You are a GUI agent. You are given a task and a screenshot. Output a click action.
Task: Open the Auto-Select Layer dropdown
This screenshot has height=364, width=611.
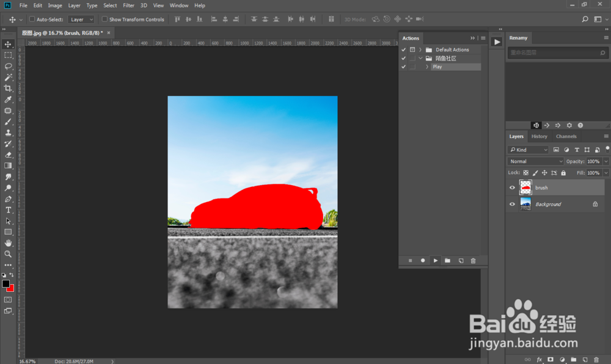click(81, 19)
